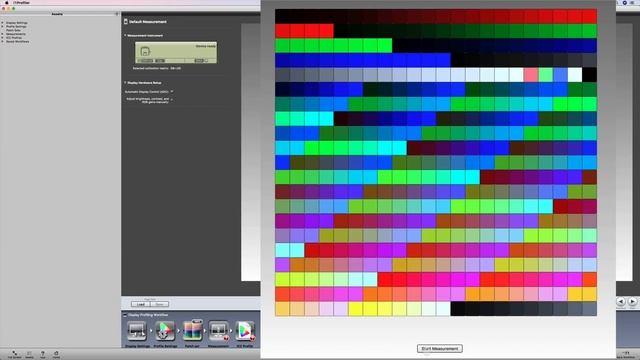Screen dimensions: 640x360
Task: Click the Full Screen icon in bottom bar
Action: 14,353
